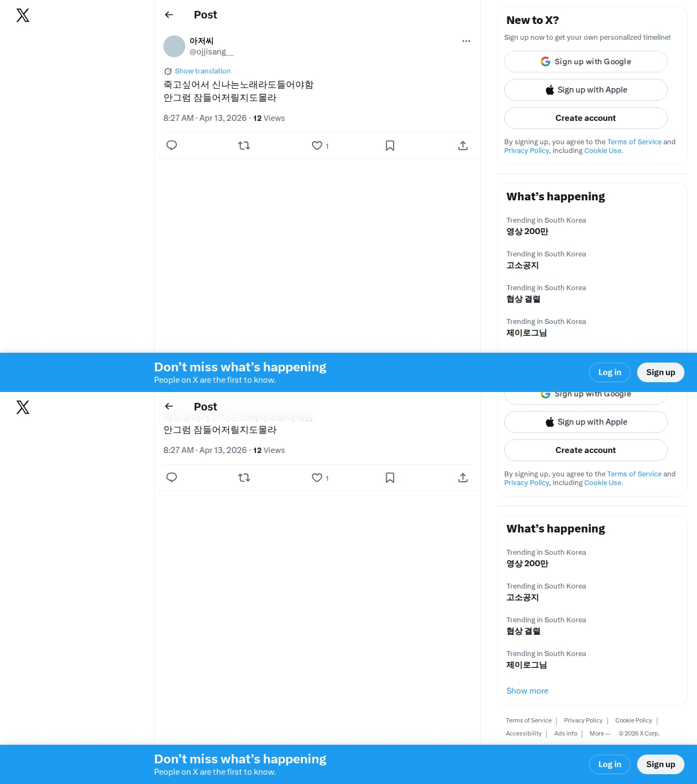697x784 pixels.
Task: Toggle the heart icon on the lower post copy
Action: pos(317,477)
